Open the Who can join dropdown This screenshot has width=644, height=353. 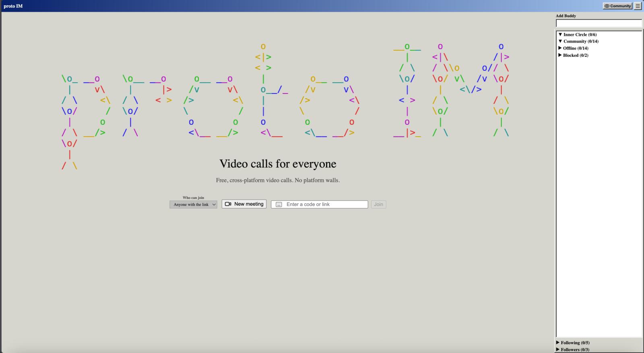[193, 204]
